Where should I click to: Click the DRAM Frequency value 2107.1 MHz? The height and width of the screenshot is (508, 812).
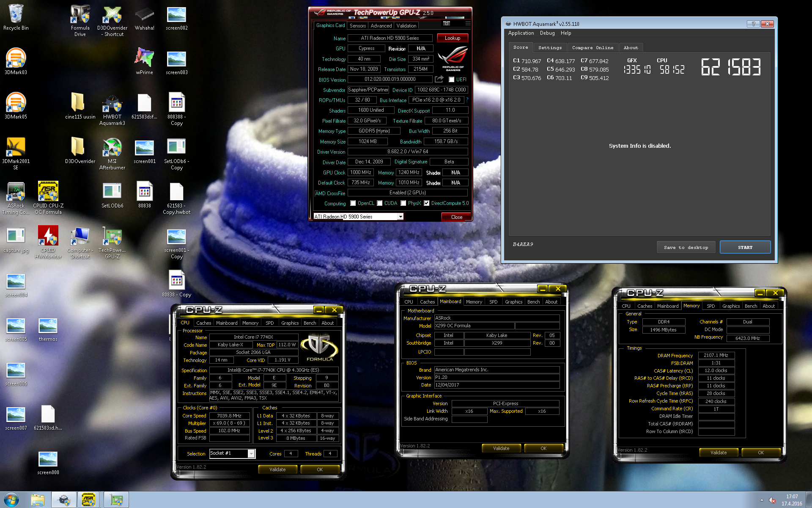pyautogui.click(x=716, y=356)
